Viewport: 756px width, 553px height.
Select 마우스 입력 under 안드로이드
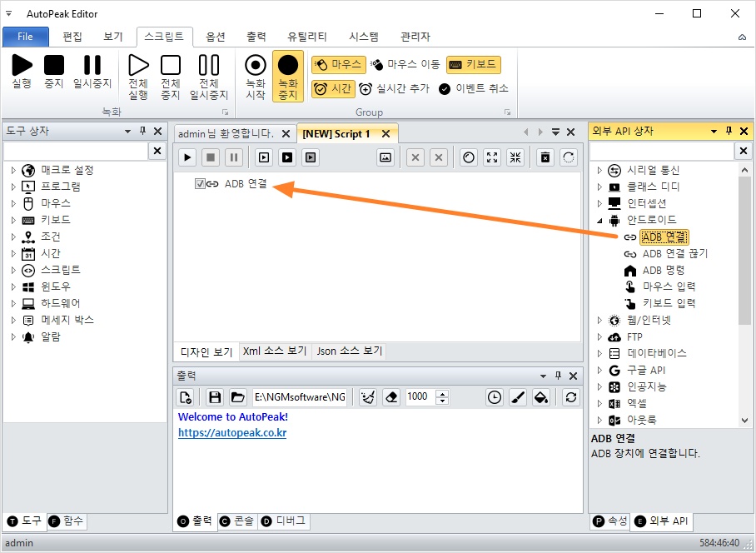[x=669, y=286]
